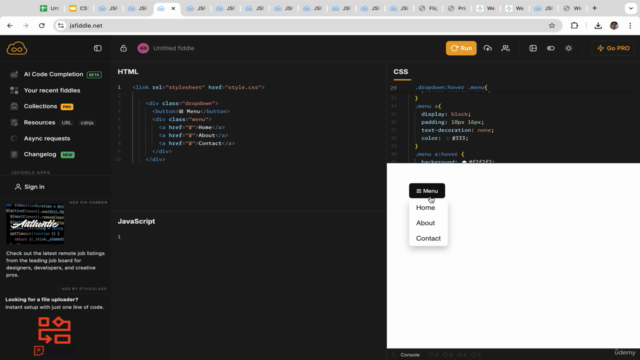640x360 pixels.
Task: Click the Authentic ad thumbnail
Action: tap(35, 224)
